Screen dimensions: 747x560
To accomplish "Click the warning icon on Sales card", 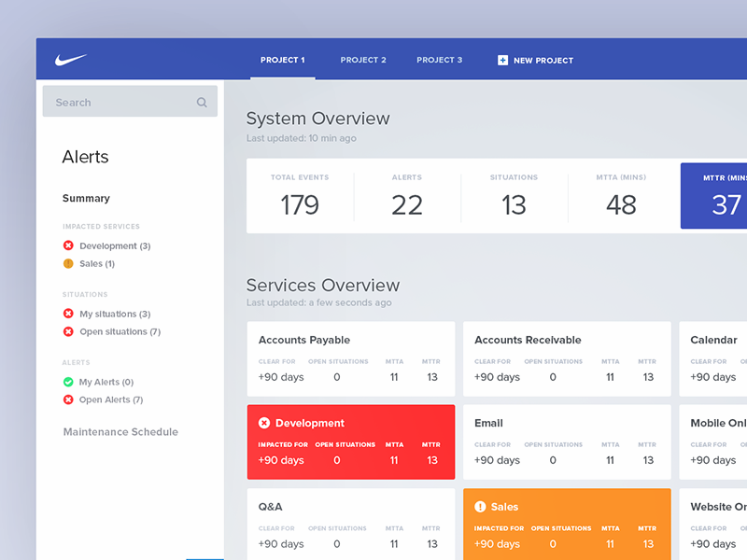I will (x=480, y=507).
